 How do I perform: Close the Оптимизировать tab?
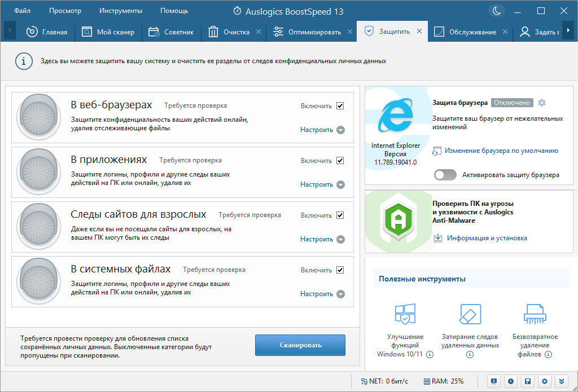pos(350,32)
